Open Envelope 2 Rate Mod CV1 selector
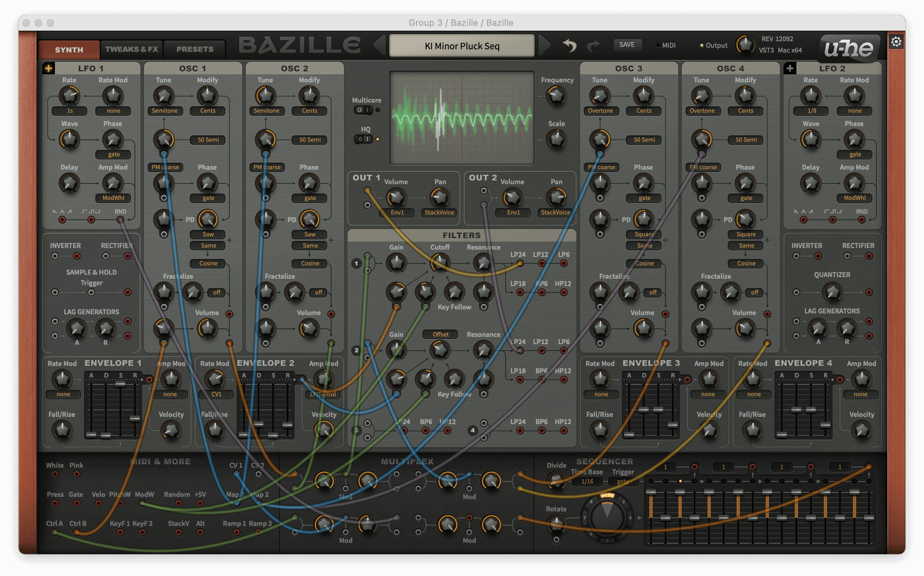This screenshot has width=924, height=576. pos(216,394)
